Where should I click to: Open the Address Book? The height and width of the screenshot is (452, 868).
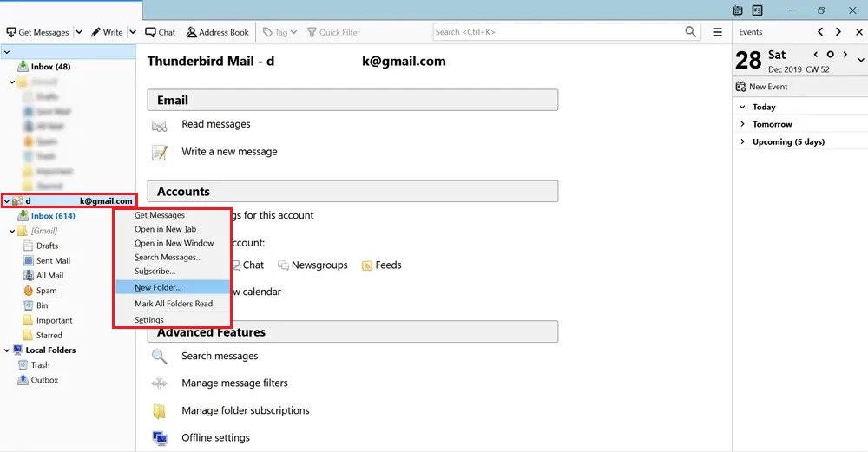[x=218, y=32]
